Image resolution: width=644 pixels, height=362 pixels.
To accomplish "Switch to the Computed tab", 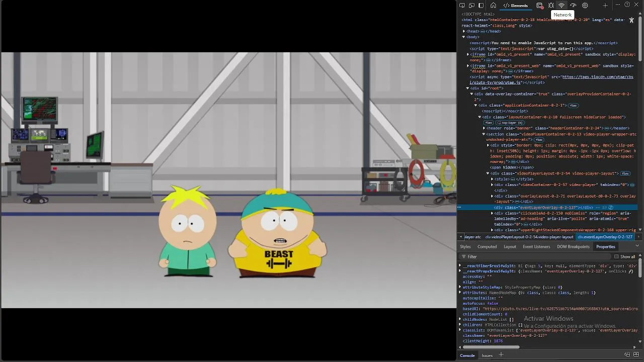I will [487, 246].
